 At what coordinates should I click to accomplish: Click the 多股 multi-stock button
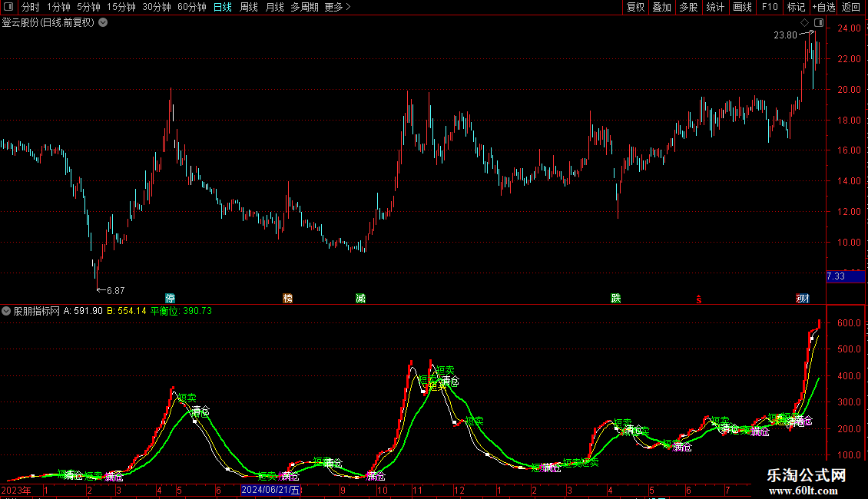688,7
